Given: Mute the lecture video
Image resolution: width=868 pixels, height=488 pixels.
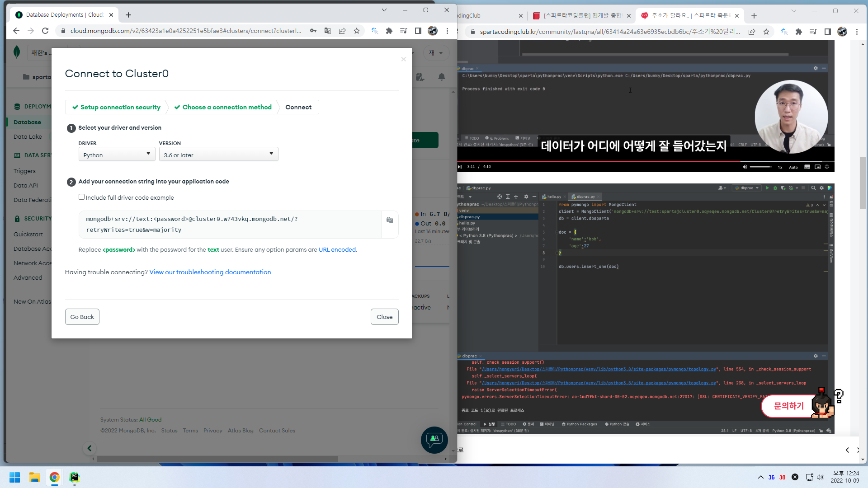Looking at the screenshot, I should pyautogui.click(x=745, y=167).
